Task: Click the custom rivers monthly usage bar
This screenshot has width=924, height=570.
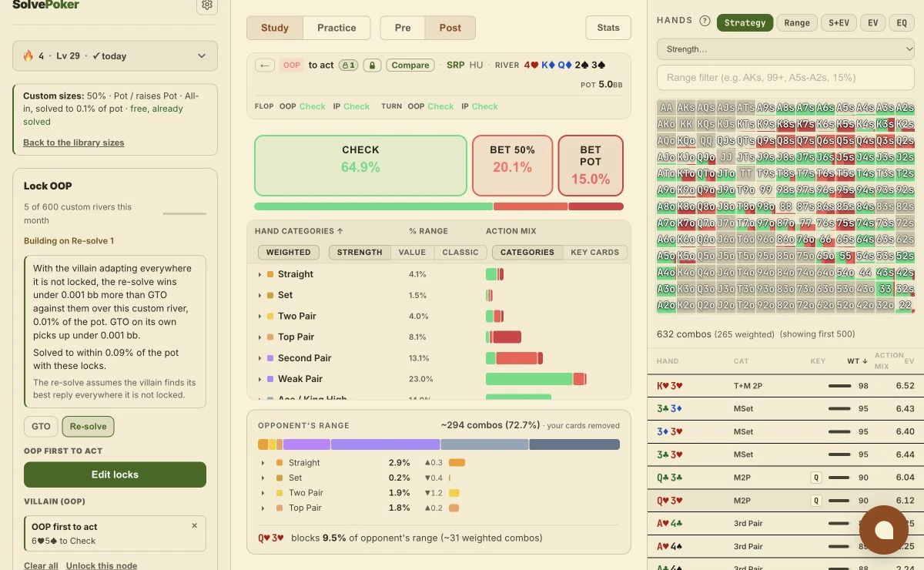Action: point(185,213)
